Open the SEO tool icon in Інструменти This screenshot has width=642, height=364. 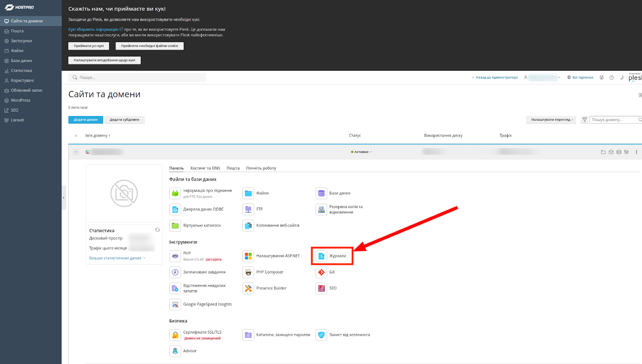point(321,288)
